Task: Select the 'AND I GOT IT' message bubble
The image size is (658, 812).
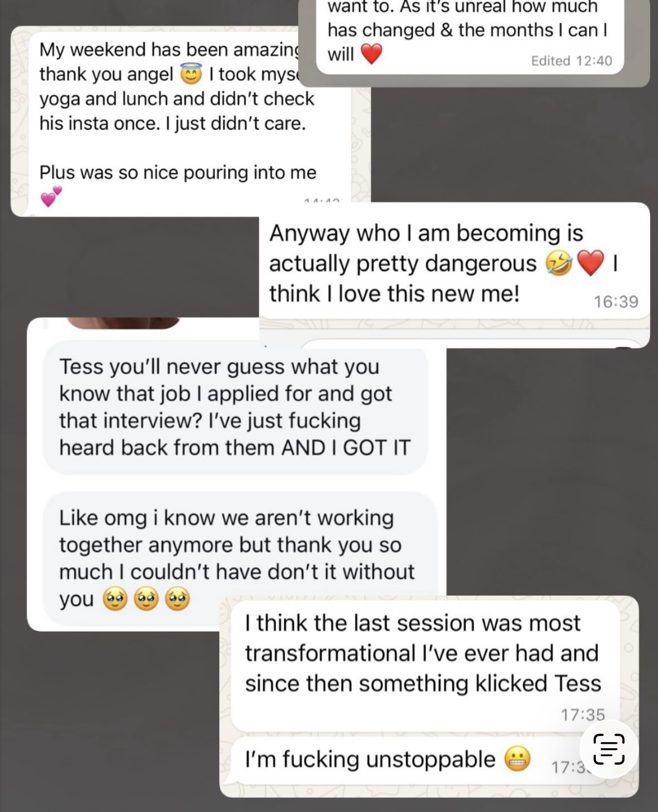Action: coord(235,407)
